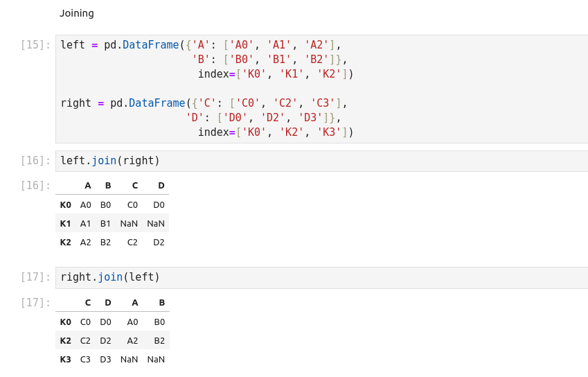Select the K1 row label in first table
Image resolution: width=588 pixels, height=377 pixels.
66,223
